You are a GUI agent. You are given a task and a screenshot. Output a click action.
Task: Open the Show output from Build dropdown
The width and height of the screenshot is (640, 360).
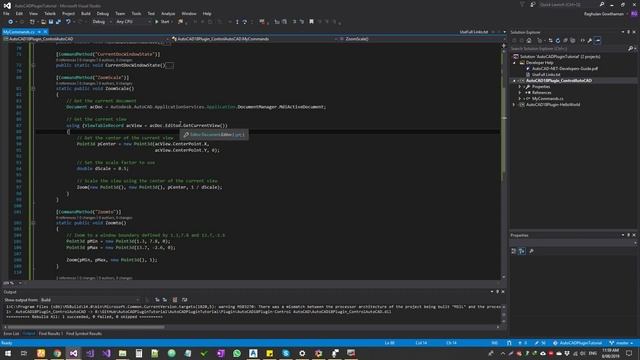coord(90,300)
